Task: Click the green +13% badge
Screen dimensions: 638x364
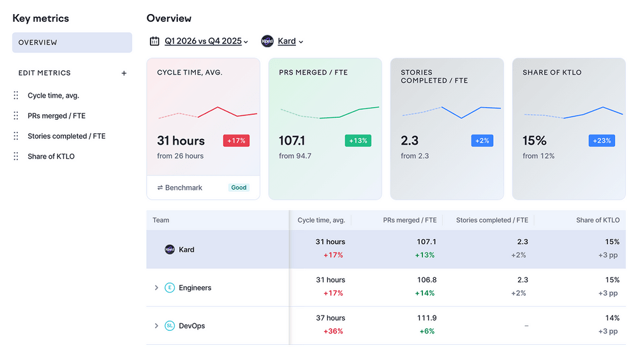Action: click(358, 141)
